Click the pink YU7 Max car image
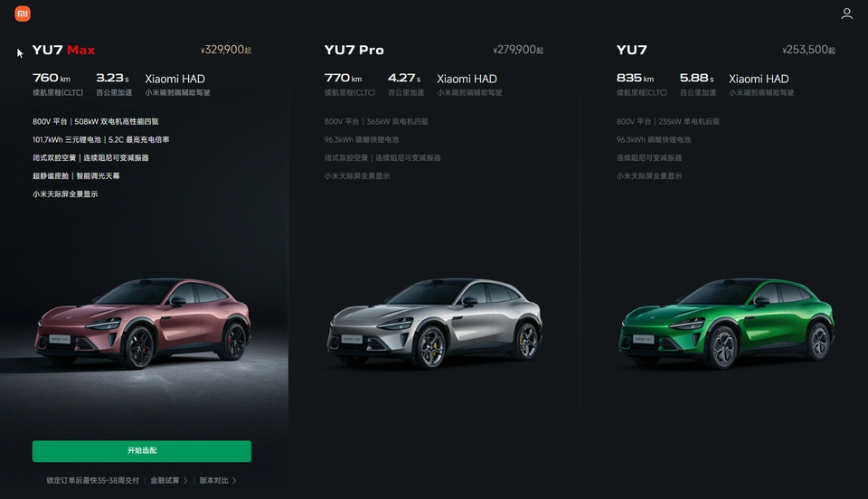The height and width of the screenshot is (499, 868). coord(143,324)
